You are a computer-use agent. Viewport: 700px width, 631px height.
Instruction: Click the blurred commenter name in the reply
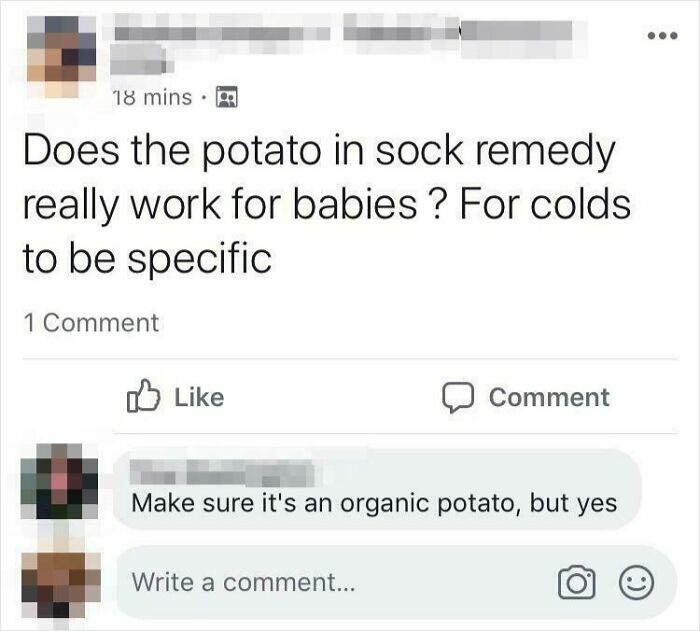(222, 472)
